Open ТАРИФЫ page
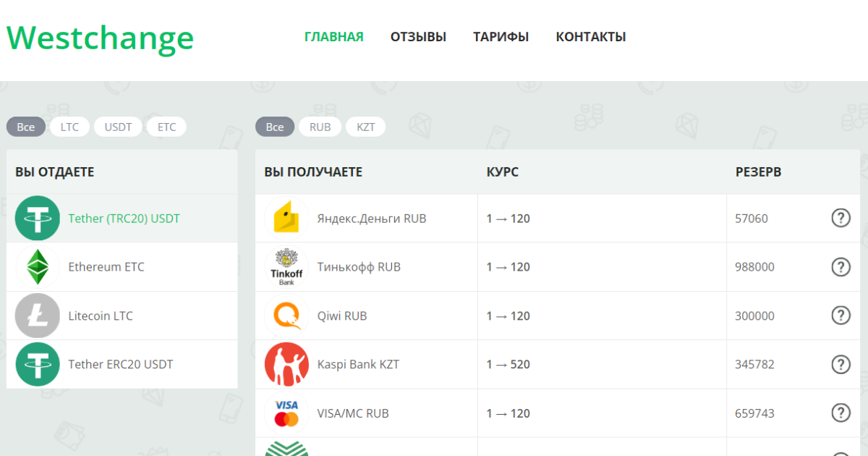The width and height of the screenshot is (868, 456). (x=501, y=37)
